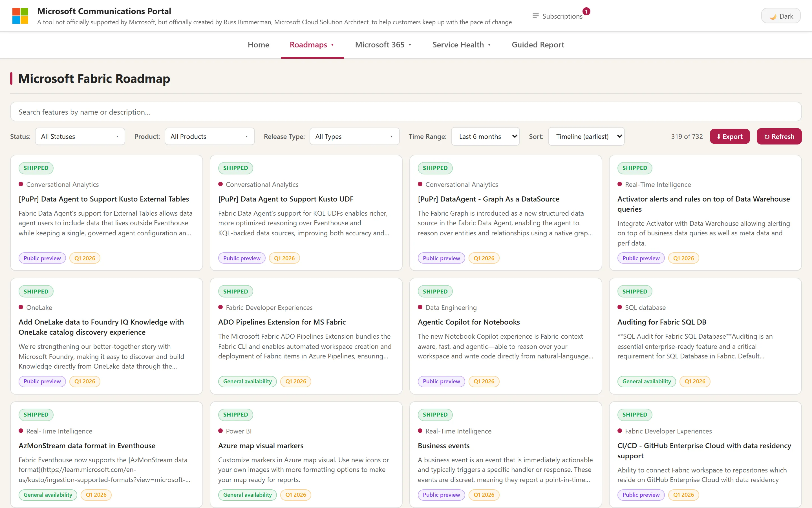This screenshot has width=812, height=508.
Task: Click Public preview tag on Agentic Copilot card
Action: tap(441, 381)
